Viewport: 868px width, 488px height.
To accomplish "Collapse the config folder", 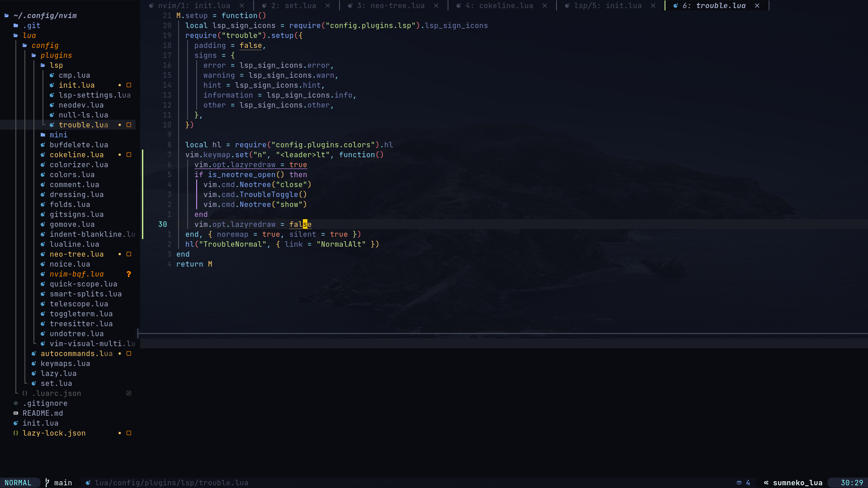I will coord(45,45).
